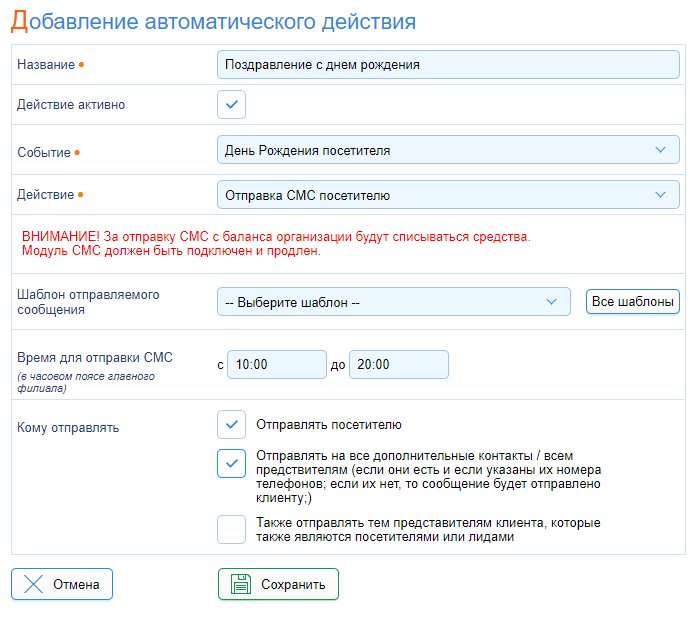698x617 pixels.
Task: Click the Время для отправки СМС label
Action: (x=95, y=357)
